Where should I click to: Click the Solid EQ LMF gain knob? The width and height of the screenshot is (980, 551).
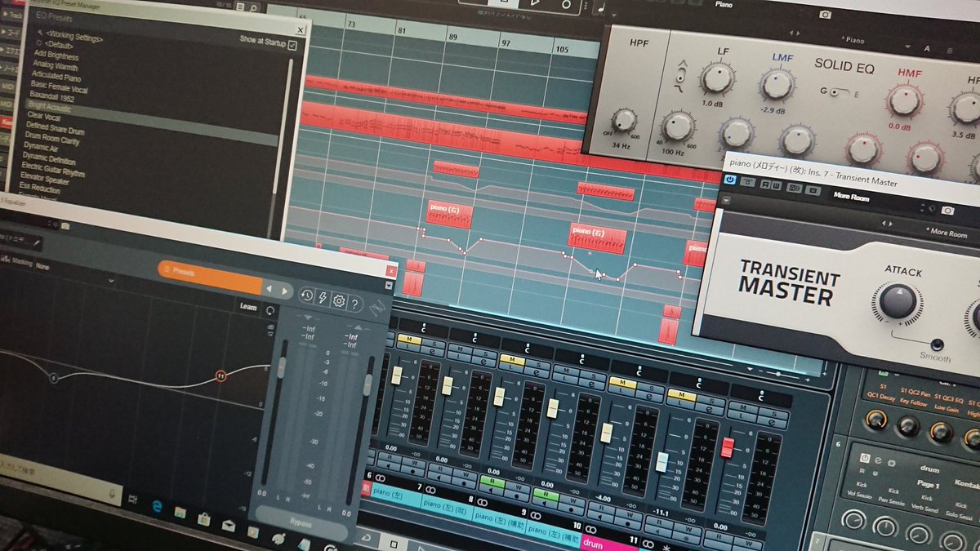(777, 84)
